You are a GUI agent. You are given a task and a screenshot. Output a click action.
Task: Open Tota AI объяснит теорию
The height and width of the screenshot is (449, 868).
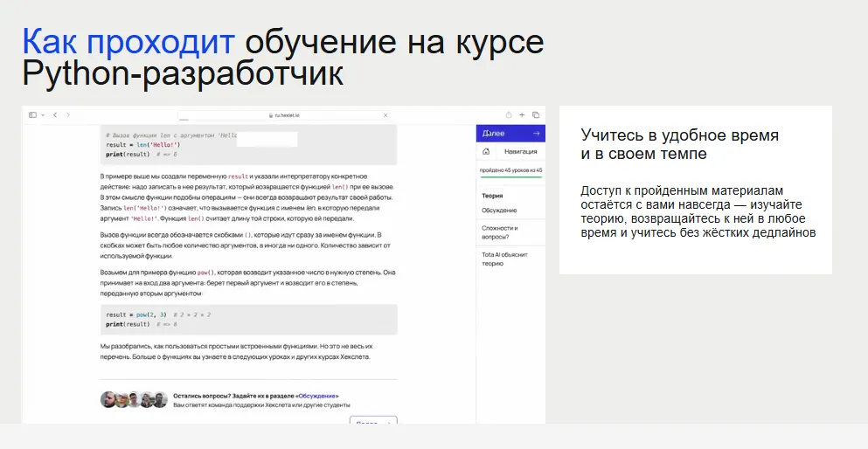pos(504,259)
